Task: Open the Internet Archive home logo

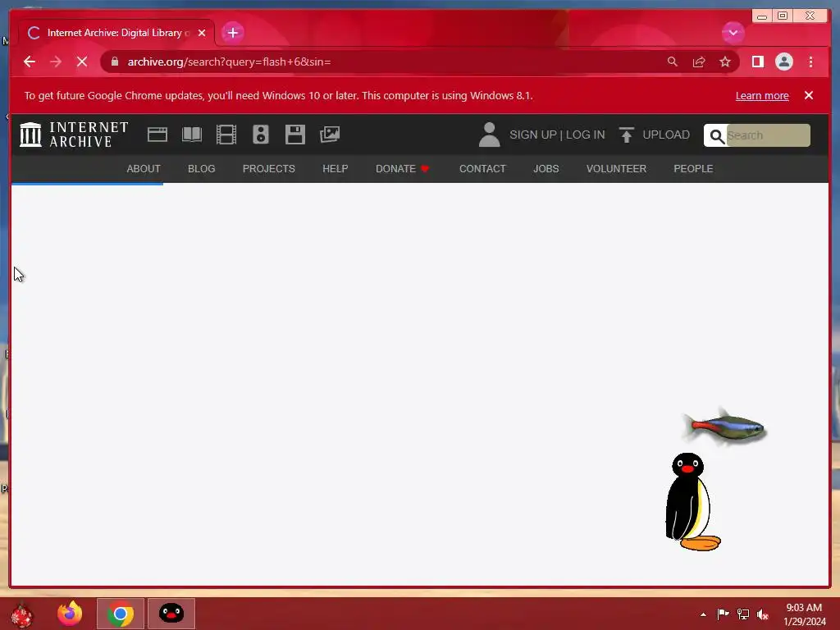Action: 74,135
